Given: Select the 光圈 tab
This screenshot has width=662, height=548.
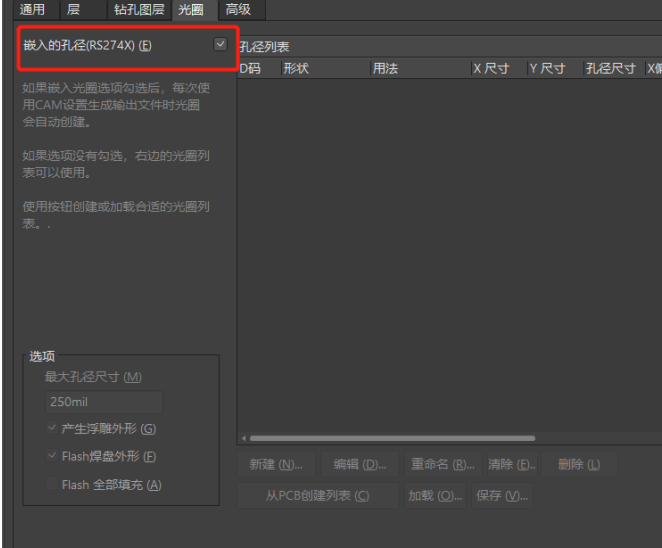Looking at the screenshot, I should [195, 10].
